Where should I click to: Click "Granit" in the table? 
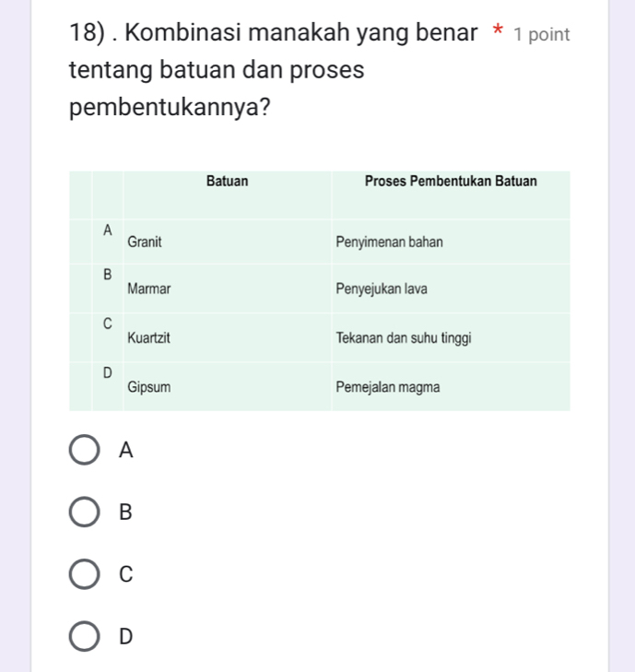pyautogui.click(x=146, y=242)
